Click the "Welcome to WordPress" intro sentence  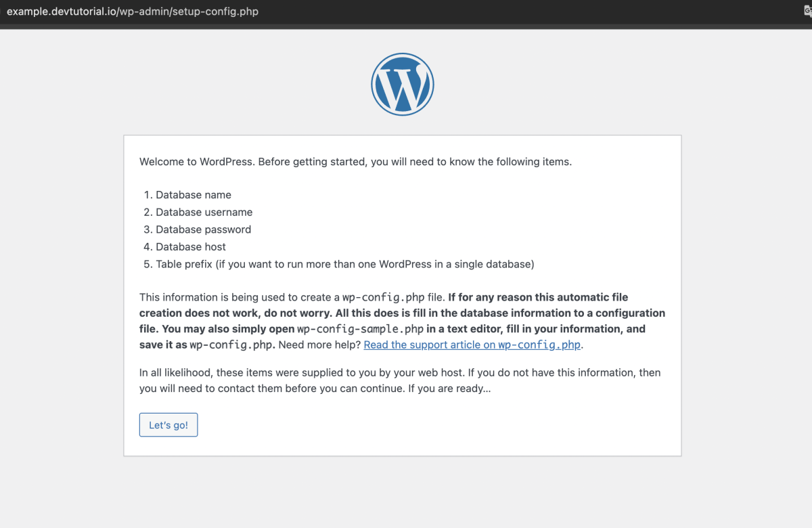[x=355, y=162]
